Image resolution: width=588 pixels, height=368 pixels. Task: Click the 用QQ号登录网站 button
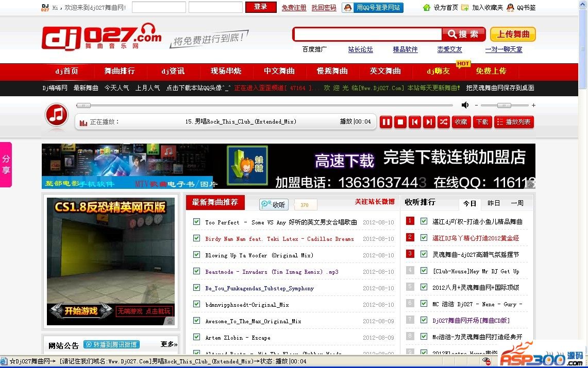(373, 8)
